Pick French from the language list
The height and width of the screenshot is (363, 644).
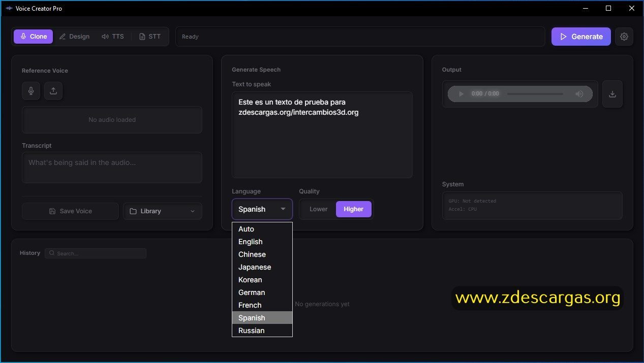(262, 305)
